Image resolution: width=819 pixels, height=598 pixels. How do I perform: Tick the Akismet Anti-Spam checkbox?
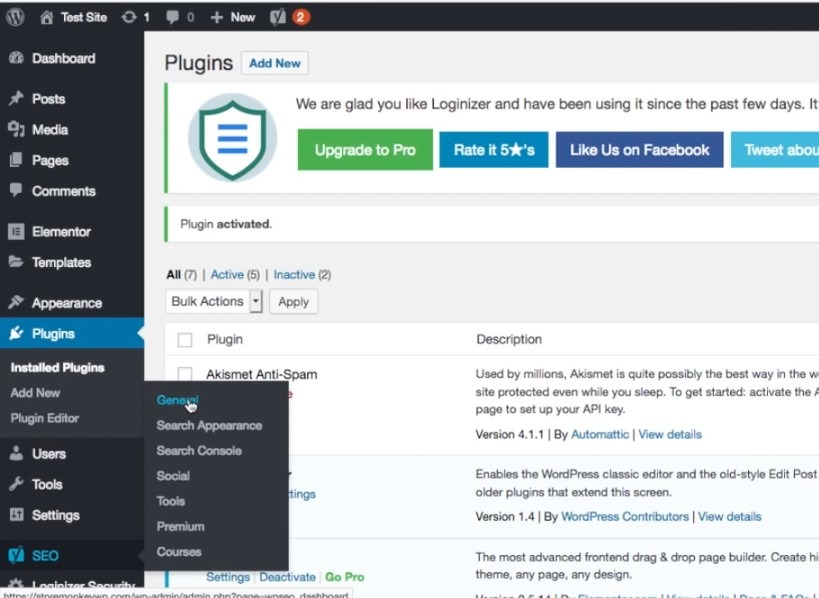(185, 374)
